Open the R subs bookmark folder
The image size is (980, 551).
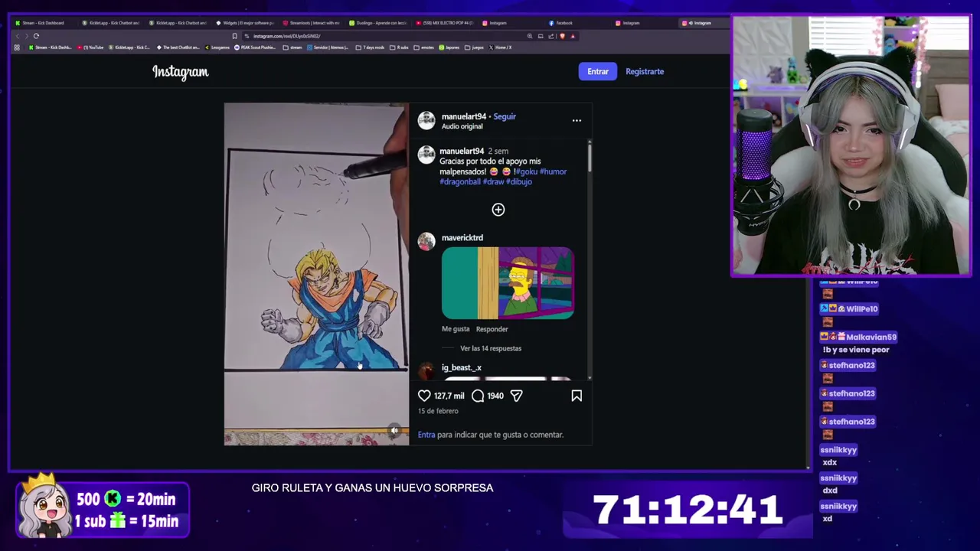click(399, 47)
